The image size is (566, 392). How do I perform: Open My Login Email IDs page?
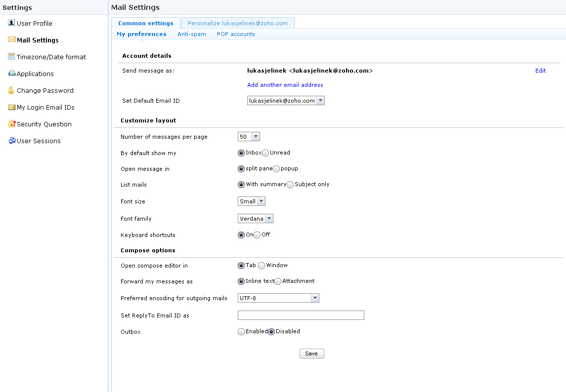tap(45, 108)
